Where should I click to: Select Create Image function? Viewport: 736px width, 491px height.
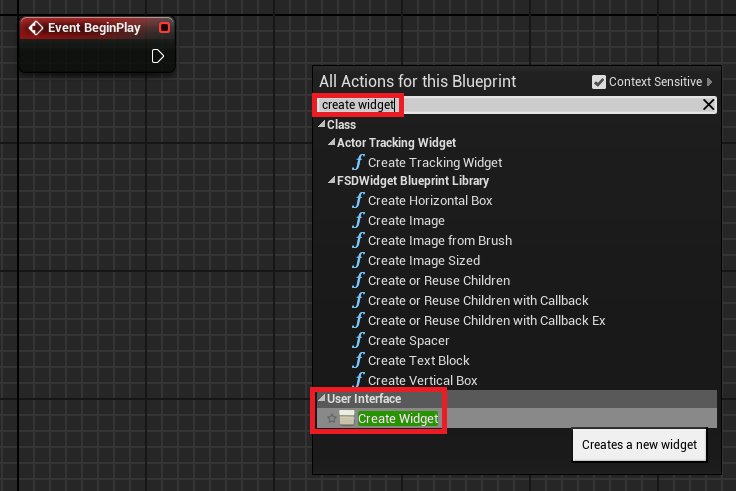406,221
